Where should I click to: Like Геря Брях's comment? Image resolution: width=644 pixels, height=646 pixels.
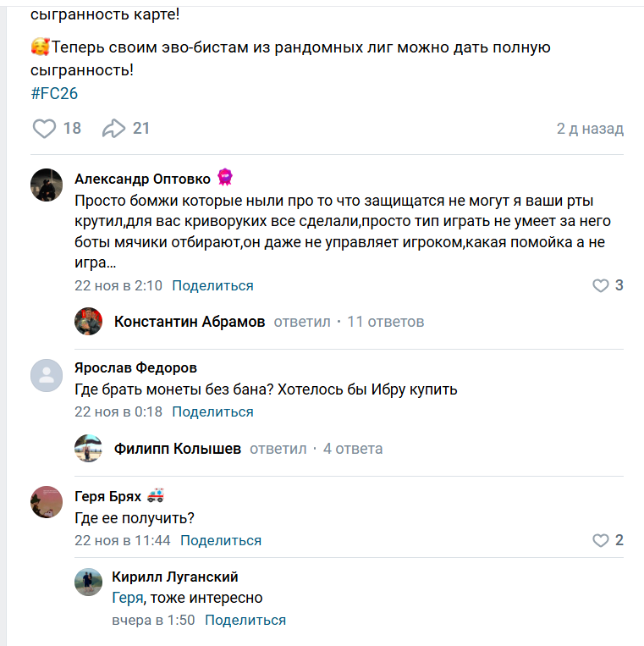tap(601, 540)
